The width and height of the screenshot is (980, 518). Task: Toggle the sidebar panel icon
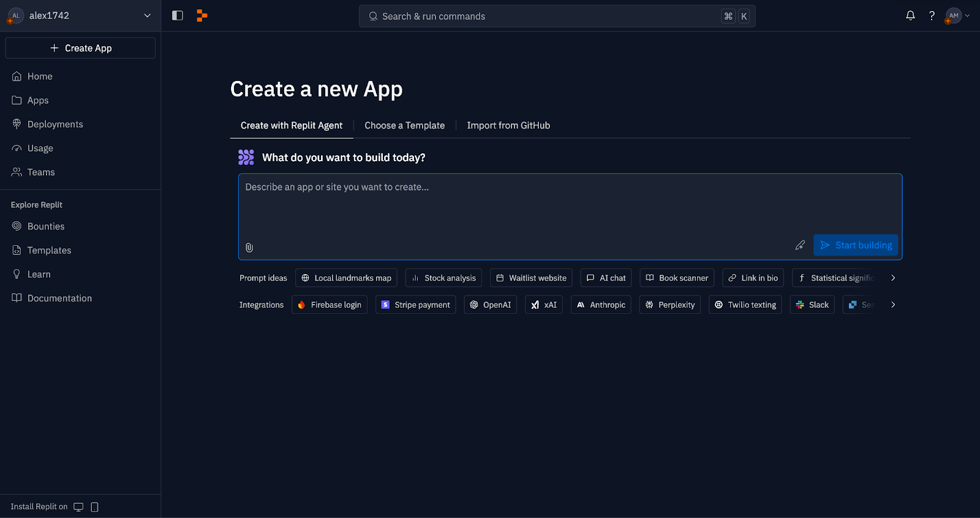click(x=178, y=16)
